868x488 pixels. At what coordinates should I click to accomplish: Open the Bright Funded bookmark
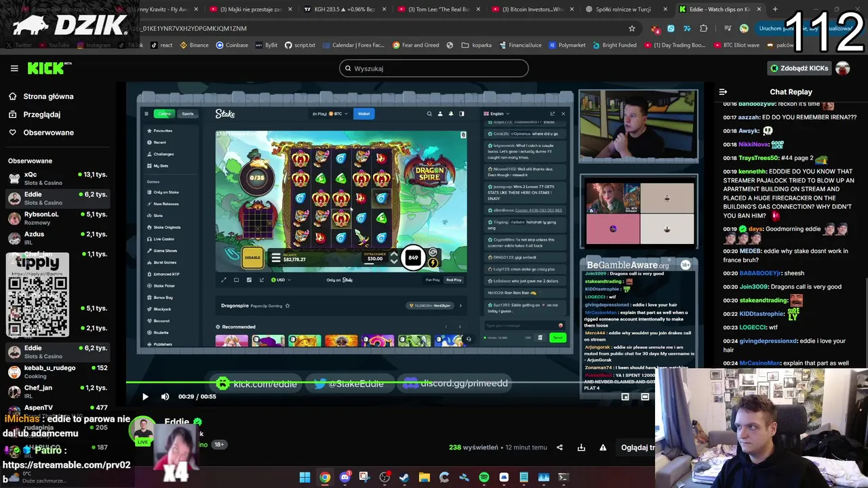coord(614,45)
